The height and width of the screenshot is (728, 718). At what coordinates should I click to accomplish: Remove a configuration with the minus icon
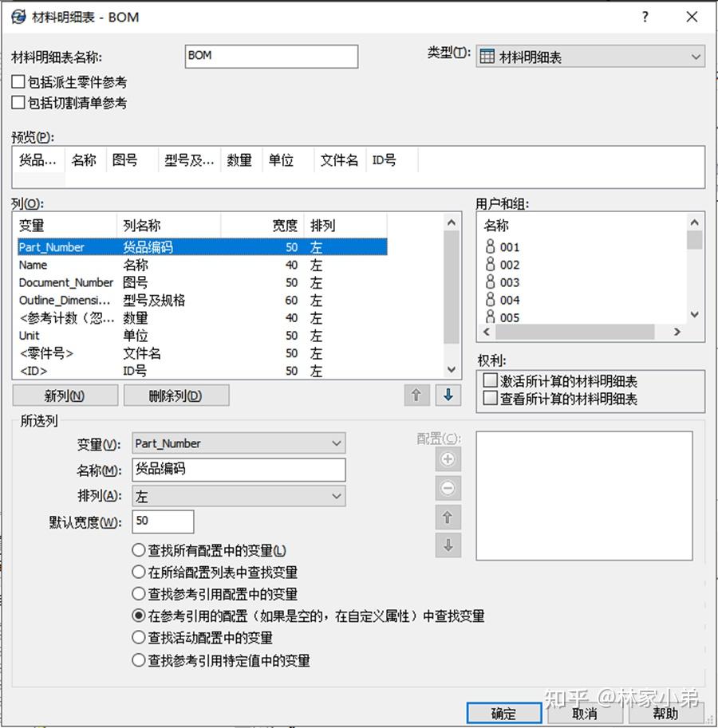[x=448, y=488]
